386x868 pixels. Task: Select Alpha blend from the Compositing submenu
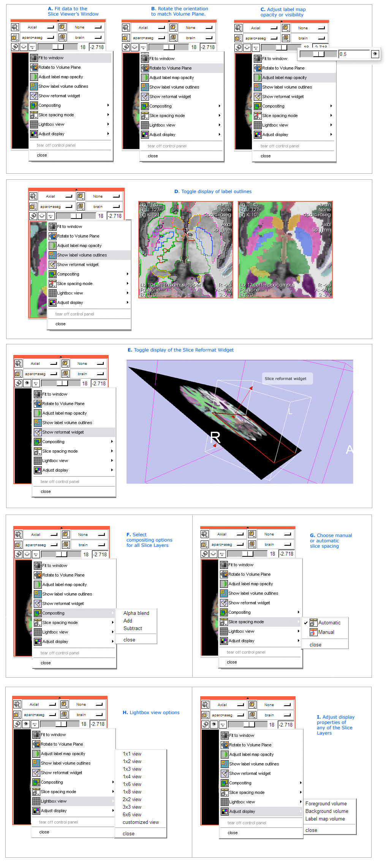(x=136, y=613)
